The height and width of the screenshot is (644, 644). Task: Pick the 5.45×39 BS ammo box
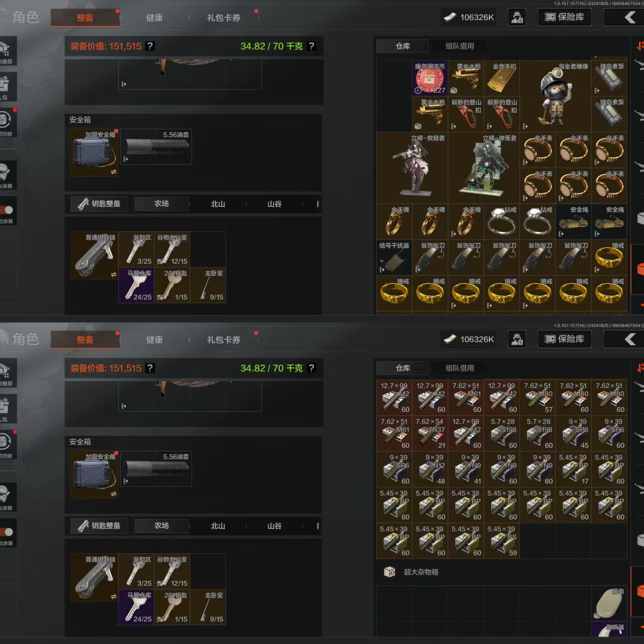click(501, 540)
